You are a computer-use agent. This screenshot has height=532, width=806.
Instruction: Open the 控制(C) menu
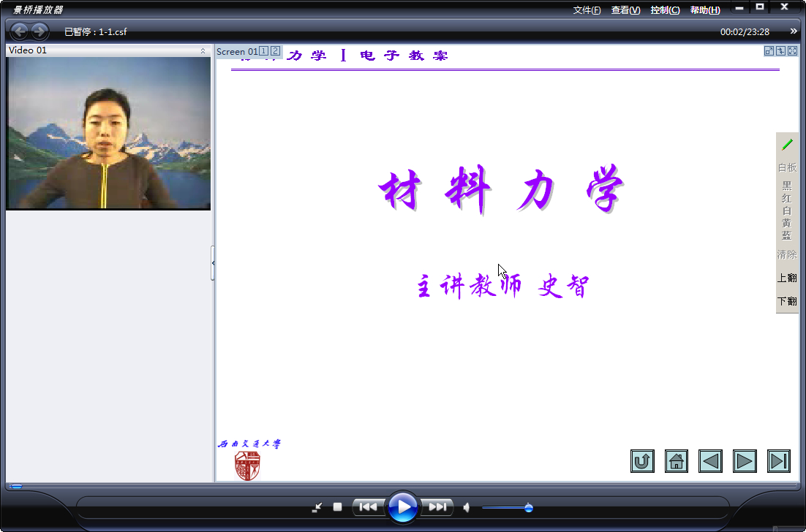(665, 10)
